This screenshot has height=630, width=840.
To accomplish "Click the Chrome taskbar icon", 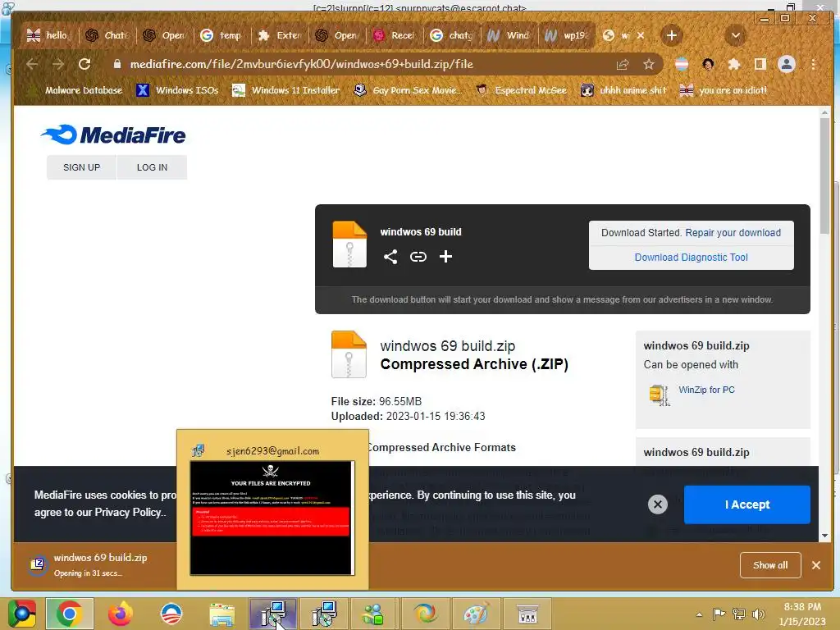I will [70, 614].
